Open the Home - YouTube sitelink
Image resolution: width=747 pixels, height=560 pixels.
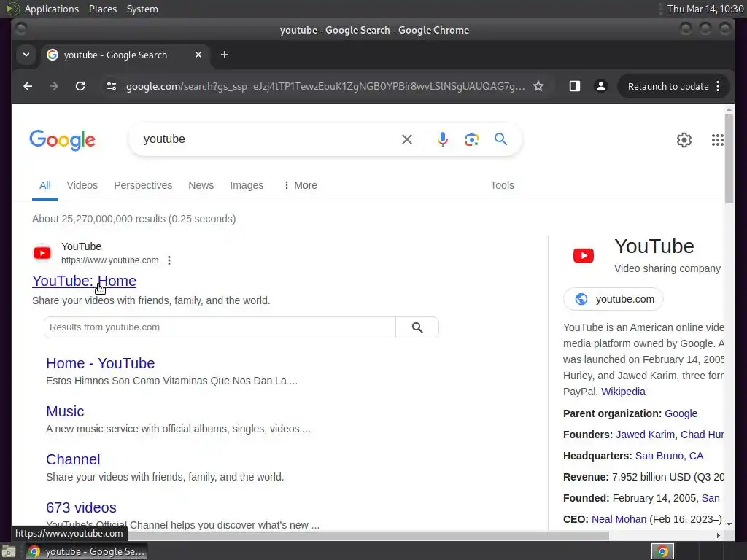[x=100, y=363]
